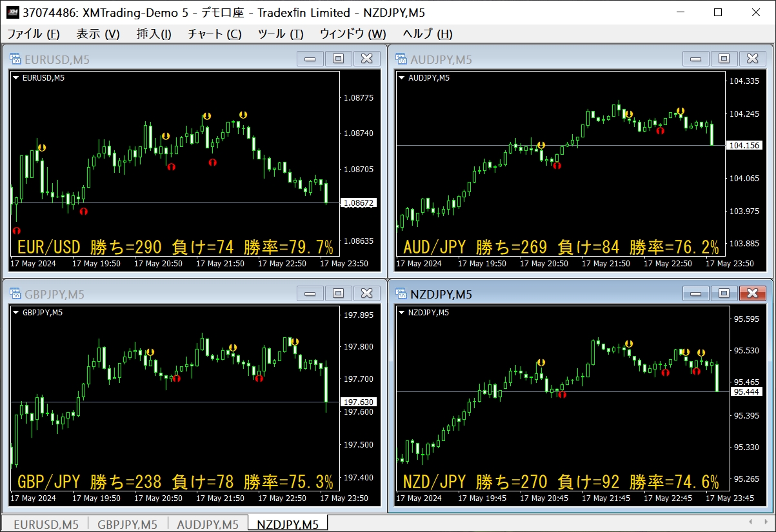
Task: Click the chart icon in NZDJPY,M5 title bar
Action: (x=402, y=294)
